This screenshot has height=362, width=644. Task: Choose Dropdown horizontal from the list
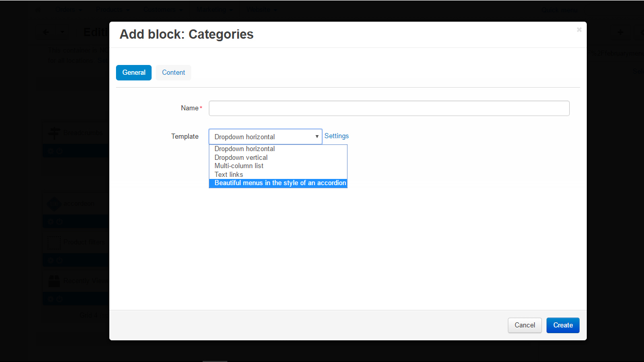click(244, 149)
